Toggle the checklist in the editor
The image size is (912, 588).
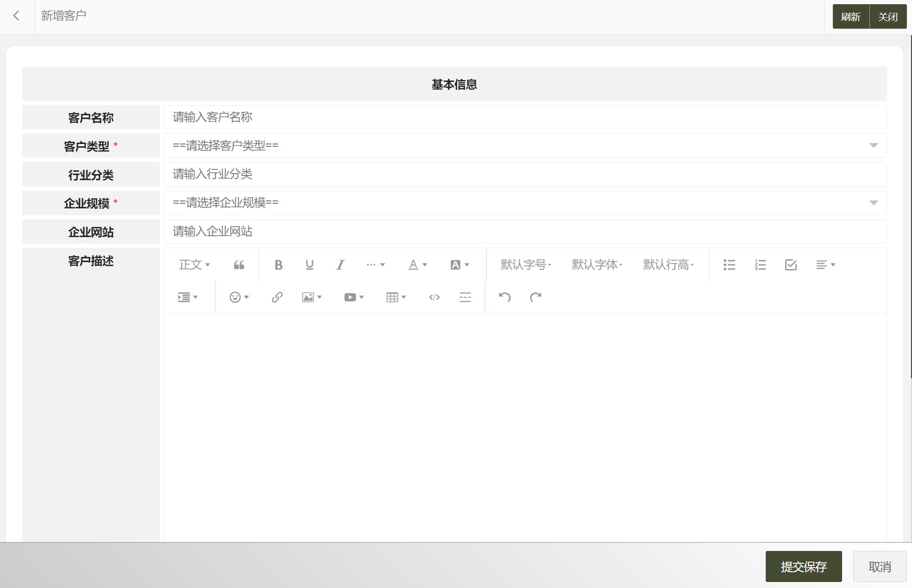point(790,264)
